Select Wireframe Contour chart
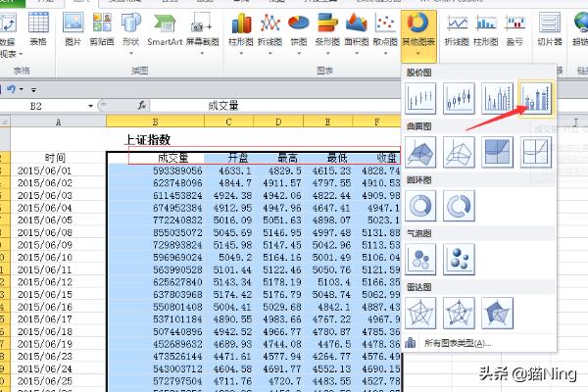Image resolution: width=588 pixels, height=392 pixels. pyautogui.click(x=536, y=152)
